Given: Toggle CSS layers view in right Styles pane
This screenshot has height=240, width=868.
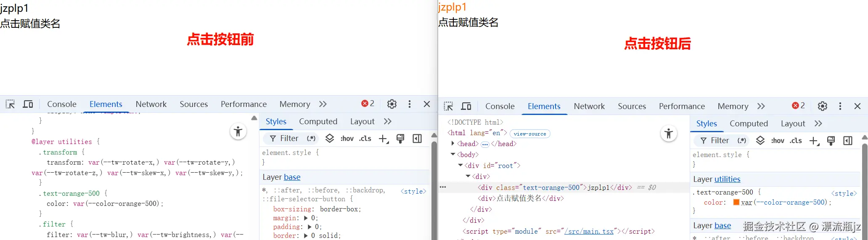Looking at the screenshot, I should pyautogui.click(x=760, y=140).
